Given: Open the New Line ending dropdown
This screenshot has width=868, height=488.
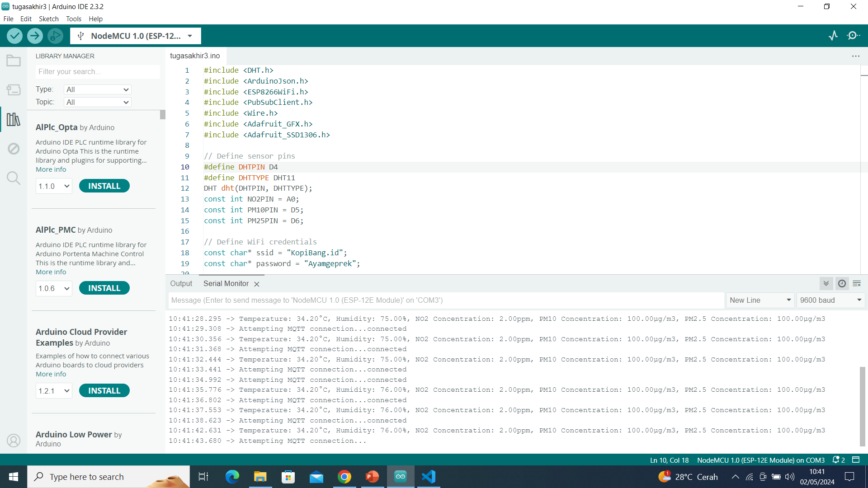Looking at the screenshot, I should coord(760,300).
